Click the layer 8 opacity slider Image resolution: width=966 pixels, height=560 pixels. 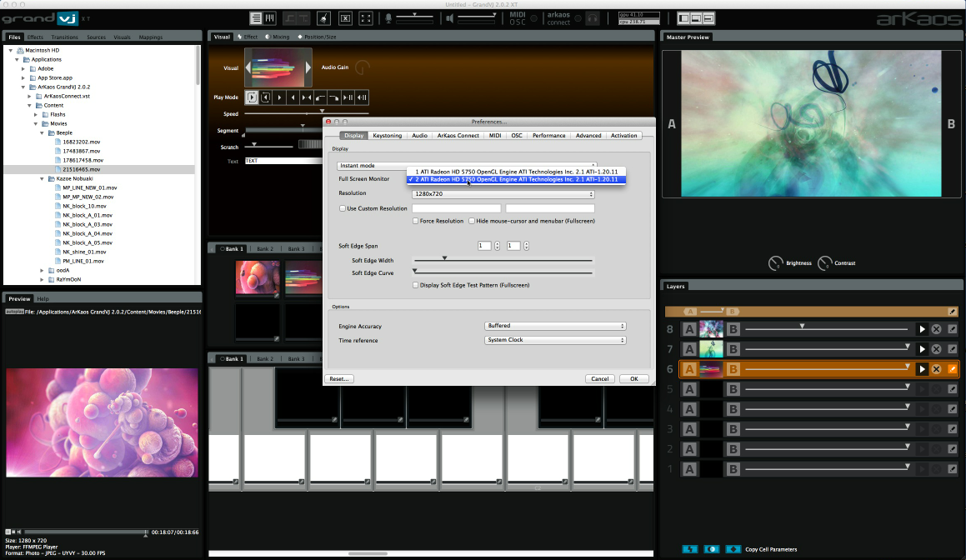coord(828,327)
